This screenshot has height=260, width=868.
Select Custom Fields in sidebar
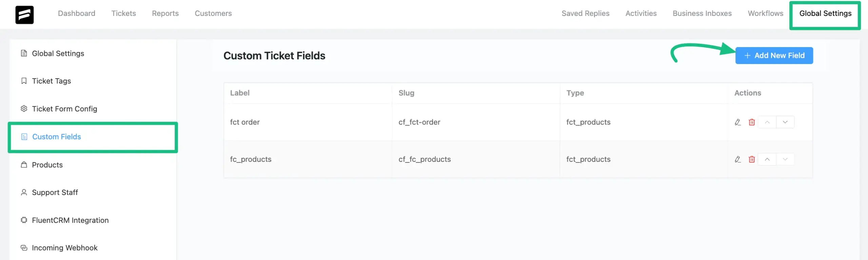point(56,137)
